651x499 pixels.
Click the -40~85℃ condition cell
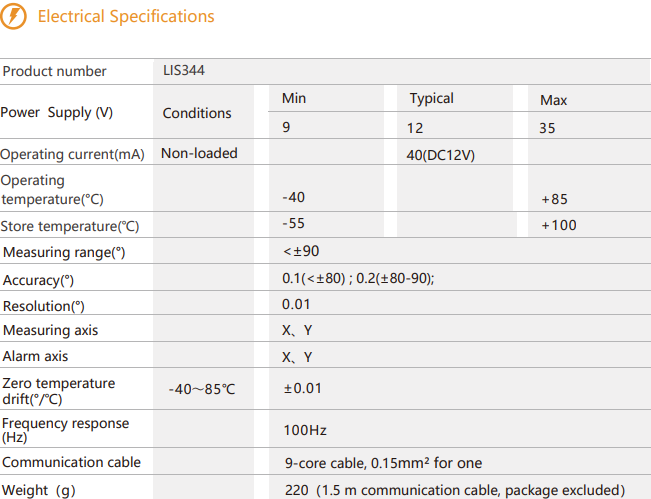click(x=202, y=388)
